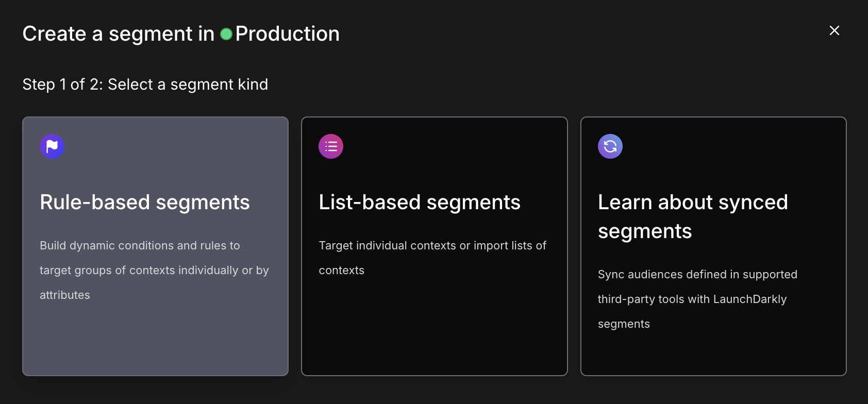Select the List-based segments heading
Viewport: 868px width, 404px height.
point(420,202)
